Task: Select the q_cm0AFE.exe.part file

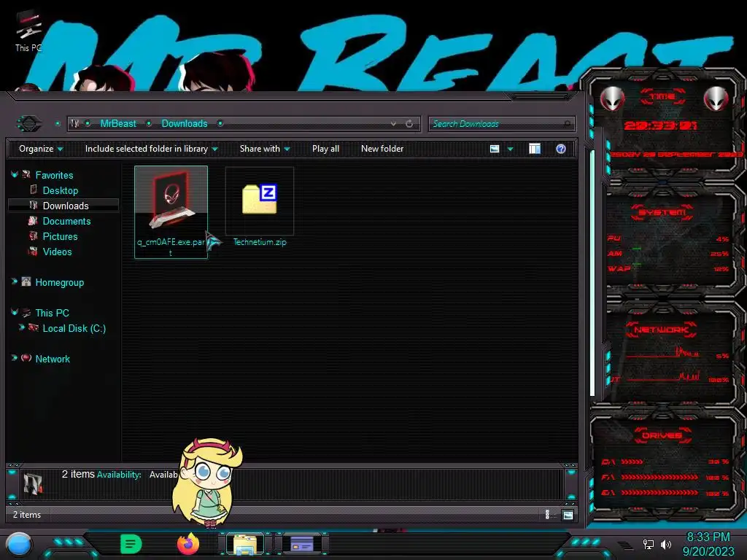Action: click(x=171, y=212)
